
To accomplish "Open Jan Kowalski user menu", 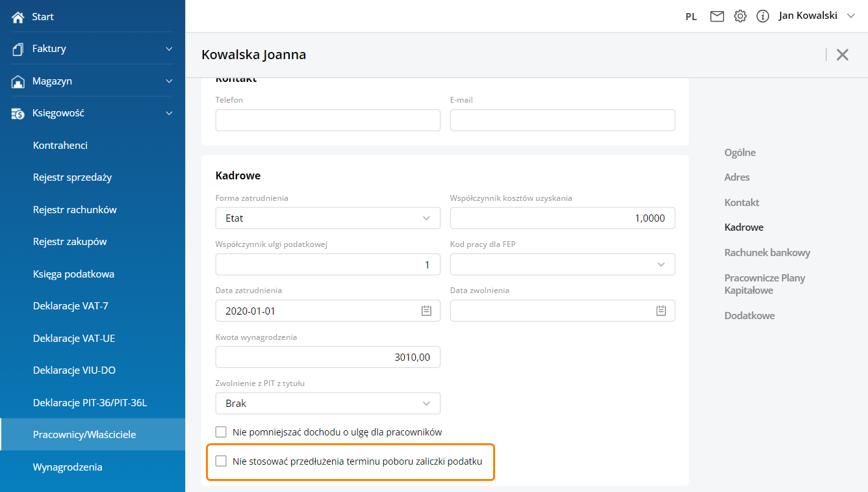I will click(816, 16).
